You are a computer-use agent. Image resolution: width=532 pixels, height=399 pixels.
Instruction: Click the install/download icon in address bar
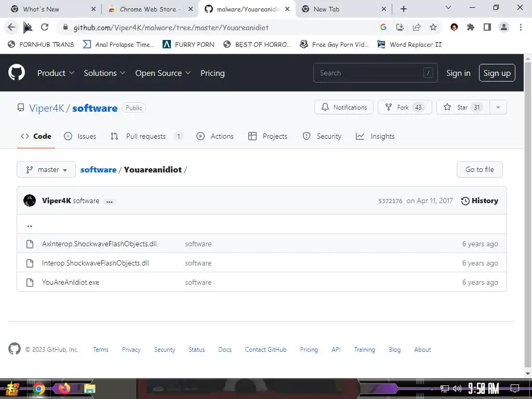point(400,27)
